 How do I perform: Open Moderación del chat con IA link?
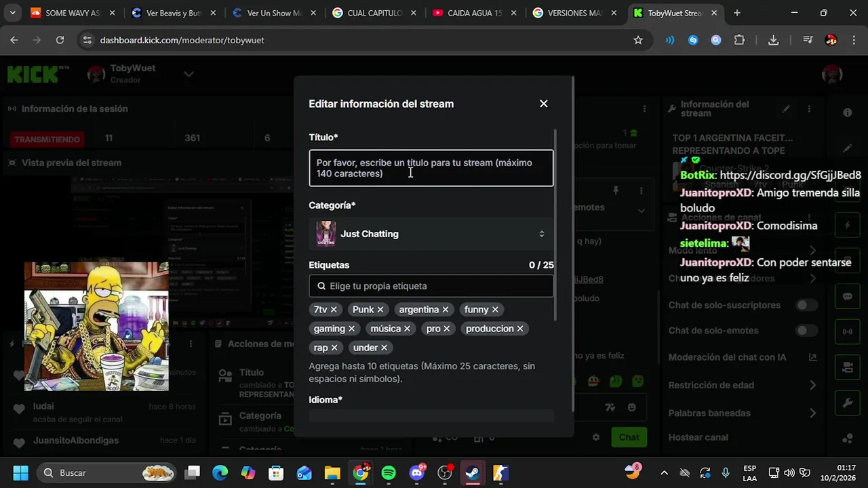743,357
